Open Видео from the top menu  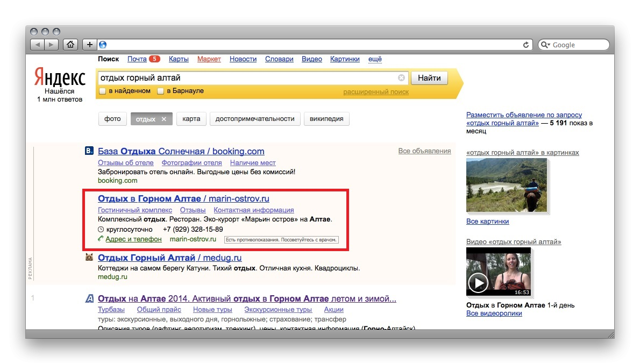coord(312,59)
